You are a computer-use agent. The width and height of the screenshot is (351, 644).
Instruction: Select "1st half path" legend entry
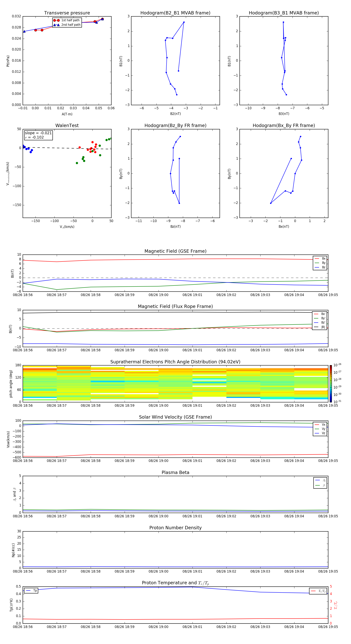[x=66, y=20]
